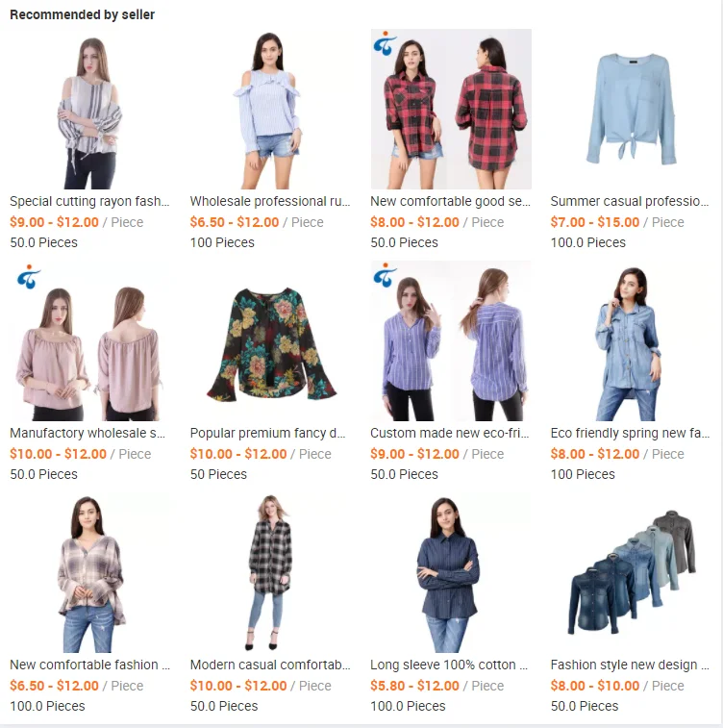Open 'Fashion style new design ...' listing link
The width and height of the screenshot is (723, 728).
pyautogui.click(x=630, y=665)
